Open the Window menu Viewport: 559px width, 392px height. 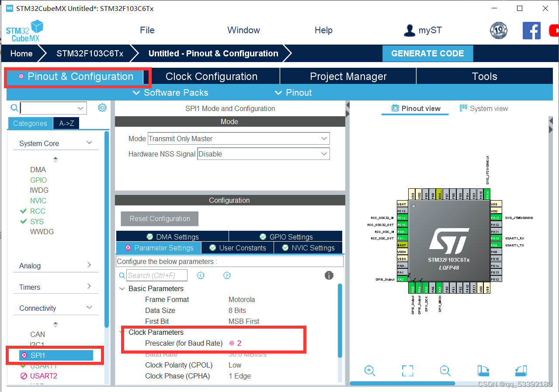[243, 30]
